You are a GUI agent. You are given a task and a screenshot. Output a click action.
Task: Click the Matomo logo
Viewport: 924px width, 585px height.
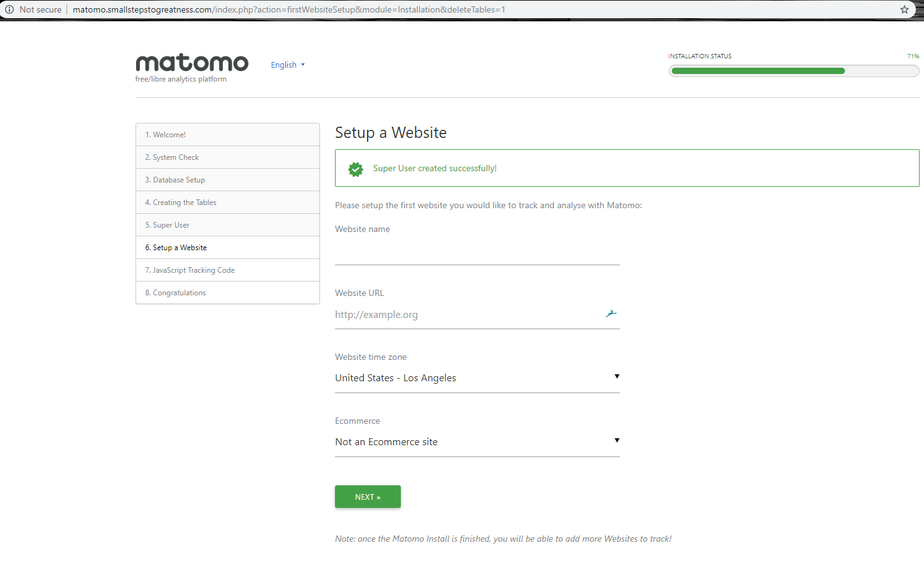192,63
